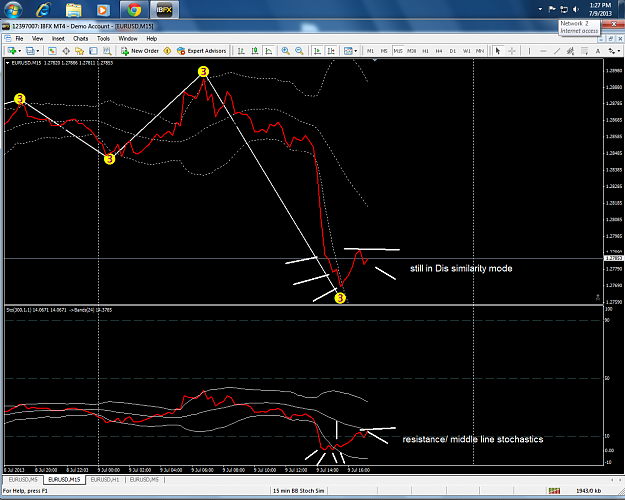
Task: Show the Market Watch window
Action: point(52,51)
